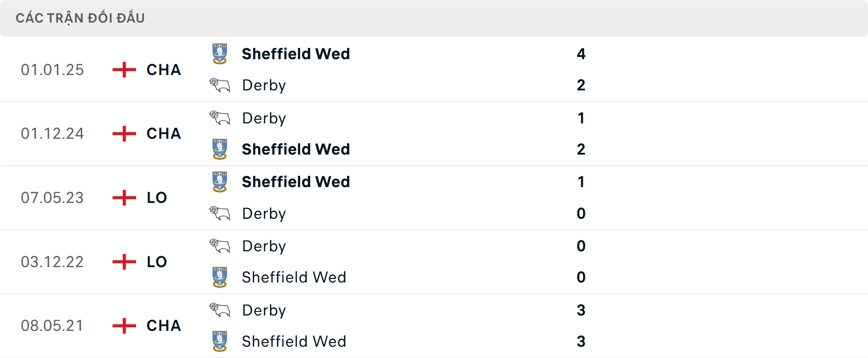
Task: Click the England flag beside the 08.05.21 match
Action: coord(123,325)
